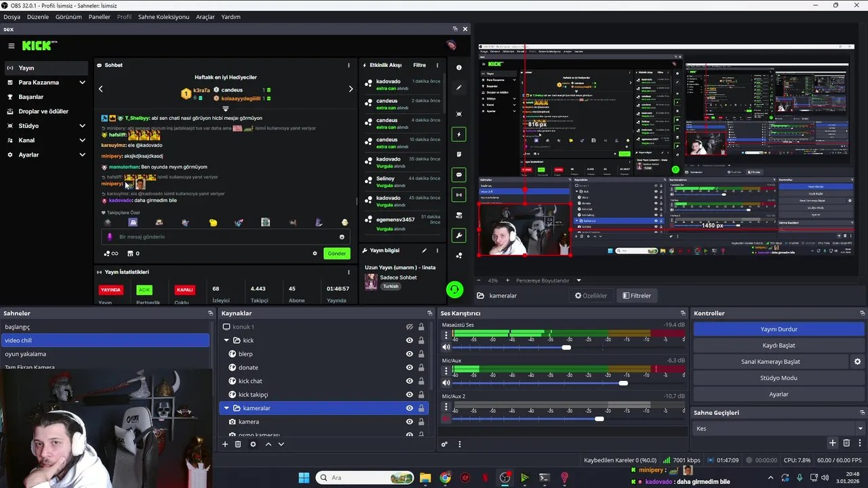Hide the kick folder source
Image resolution: width=868 pixels, height=488 pixels.
tap(410, 340)
